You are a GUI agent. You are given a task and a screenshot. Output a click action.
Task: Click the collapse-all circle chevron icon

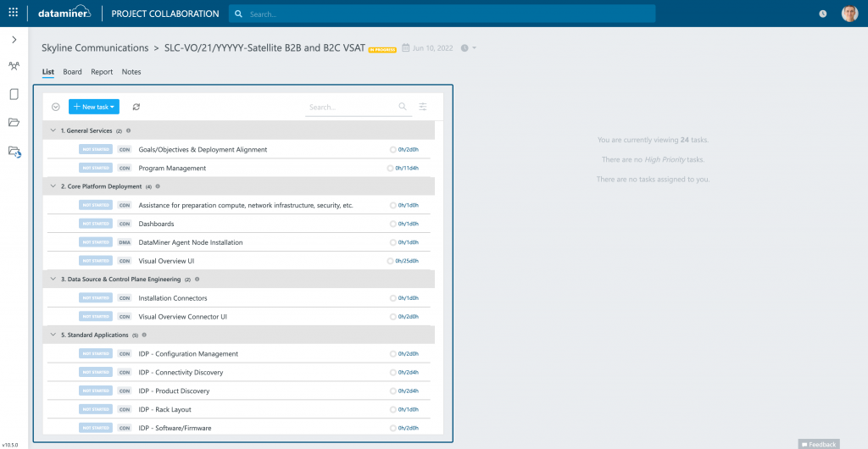55,107
